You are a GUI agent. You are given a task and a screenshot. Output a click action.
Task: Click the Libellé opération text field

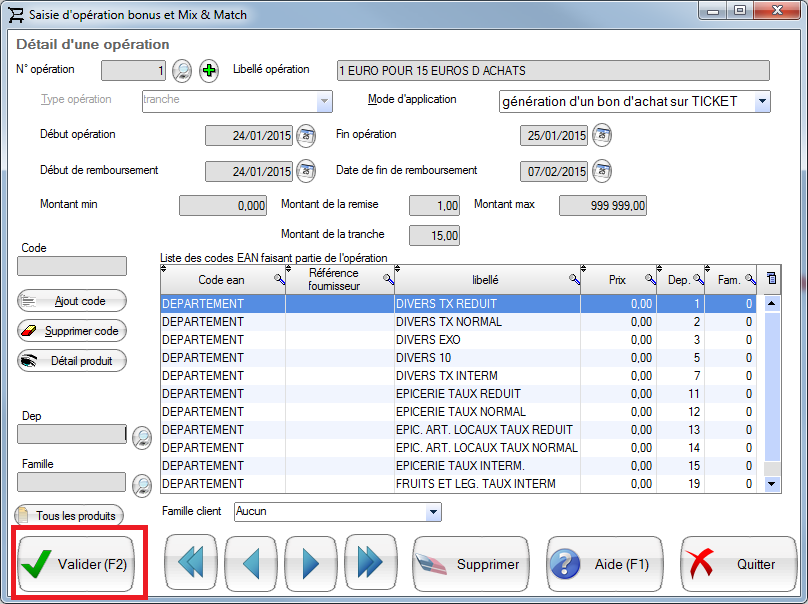pyautogui.click(x=553, y=71)
